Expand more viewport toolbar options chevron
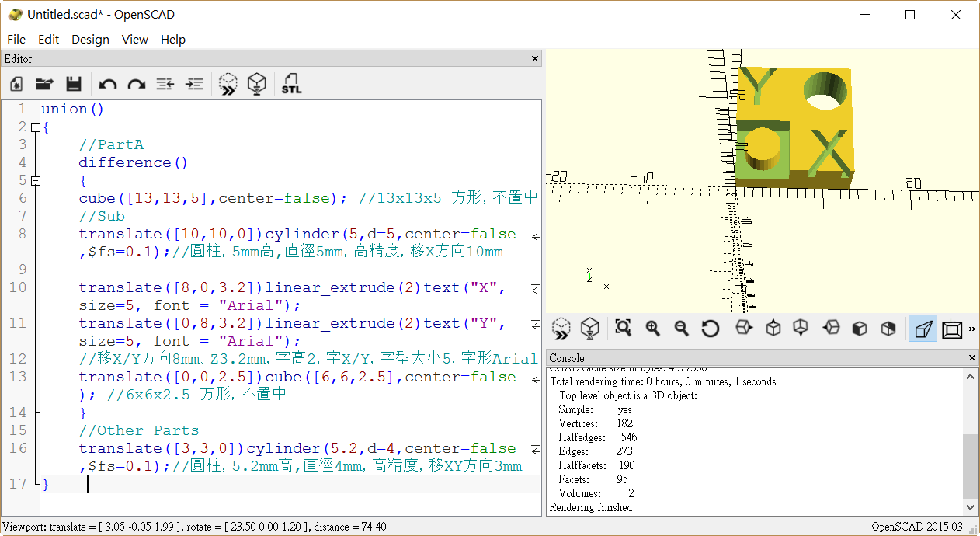 971,329
